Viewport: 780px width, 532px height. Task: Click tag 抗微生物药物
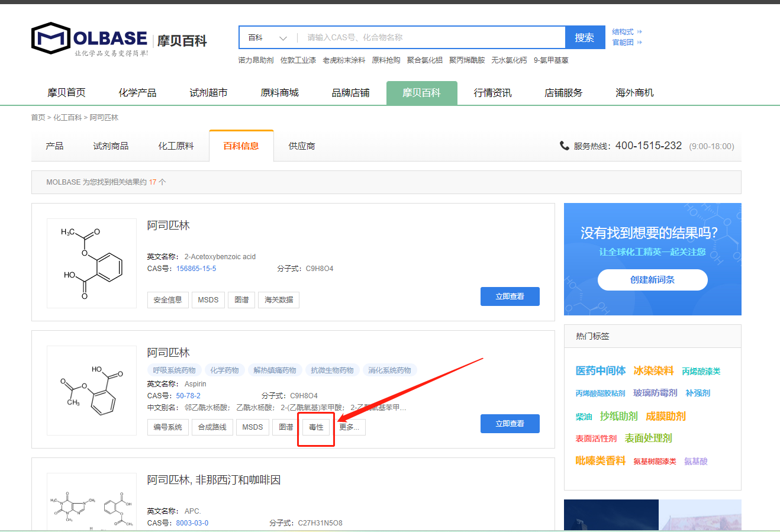pyautogui.click(x=333, y=370)
